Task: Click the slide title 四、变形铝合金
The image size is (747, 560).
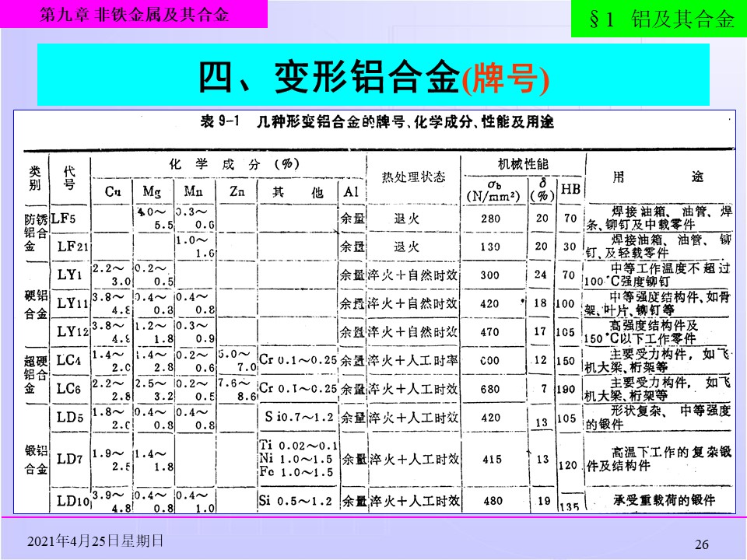Action: tap(328, 77)
